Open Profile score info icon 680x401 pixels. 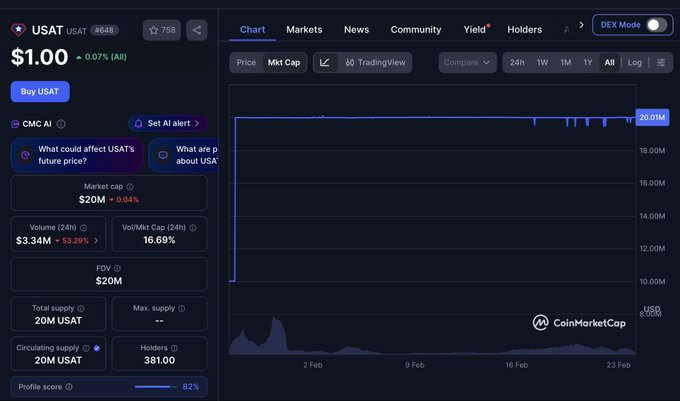pyautogui.click(x=69, y=387)
